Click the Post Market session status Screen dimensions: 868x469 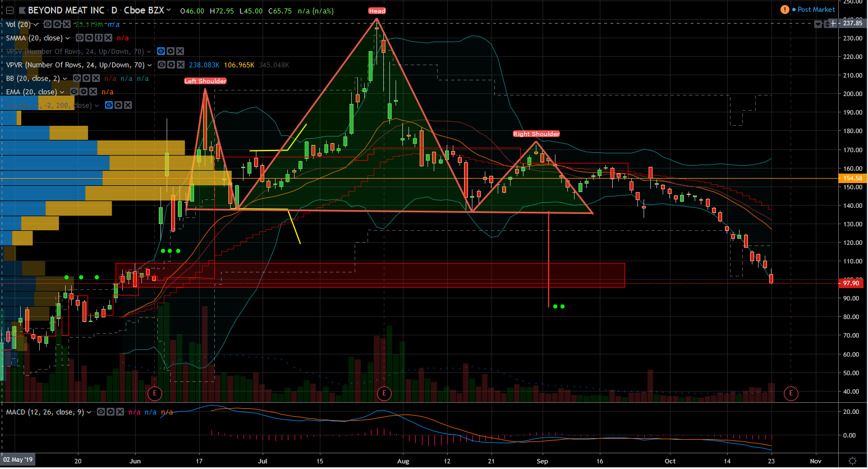click(814, 10)
